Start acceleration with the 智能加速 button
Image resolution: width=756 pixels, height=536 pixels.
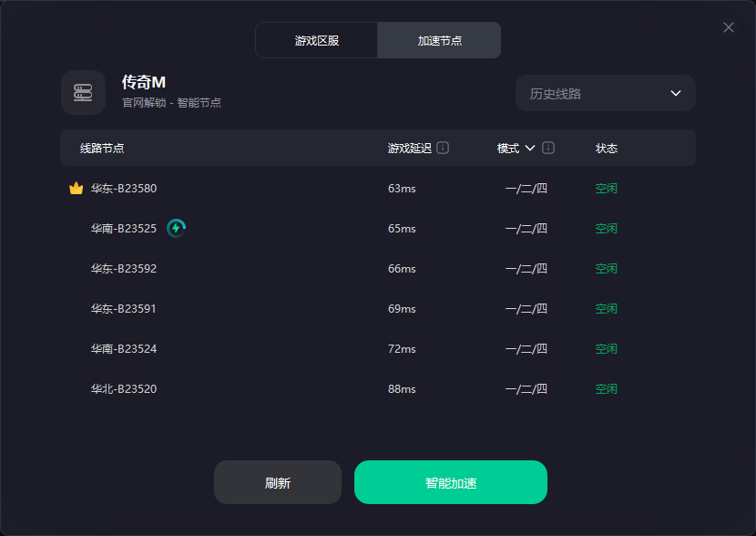click(x=450, y=482)
